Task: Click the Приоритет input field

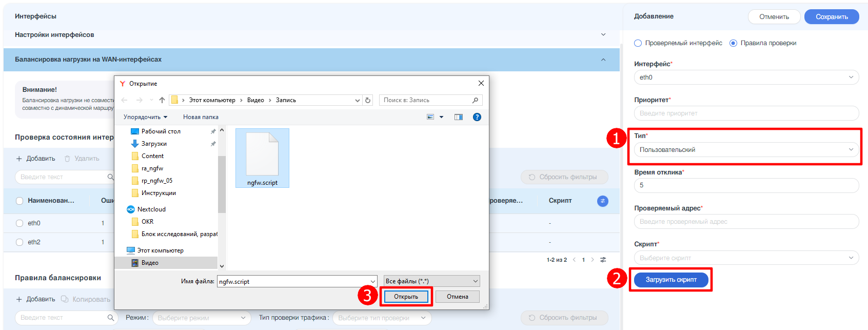Action: coord(746,113)
